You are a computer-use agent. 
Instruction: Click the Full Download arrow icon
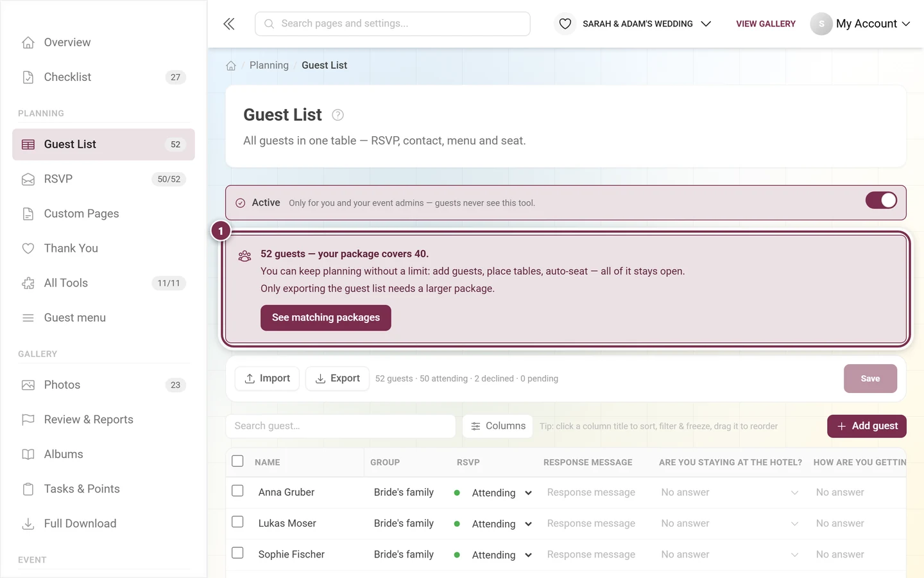click(x=28, y=524)
